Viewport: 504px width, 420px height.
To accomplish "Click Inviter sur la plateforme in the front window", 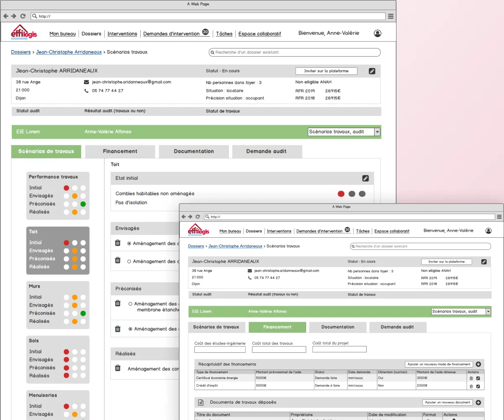I will [x=446, y=262].
